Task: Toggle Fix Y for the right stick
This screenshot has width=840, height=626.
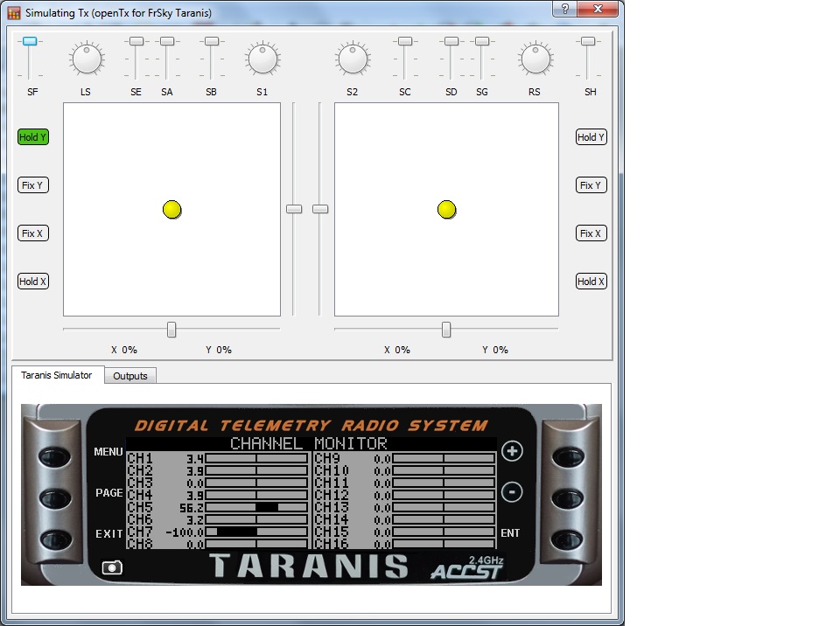Action: click(x=591, y=185)
